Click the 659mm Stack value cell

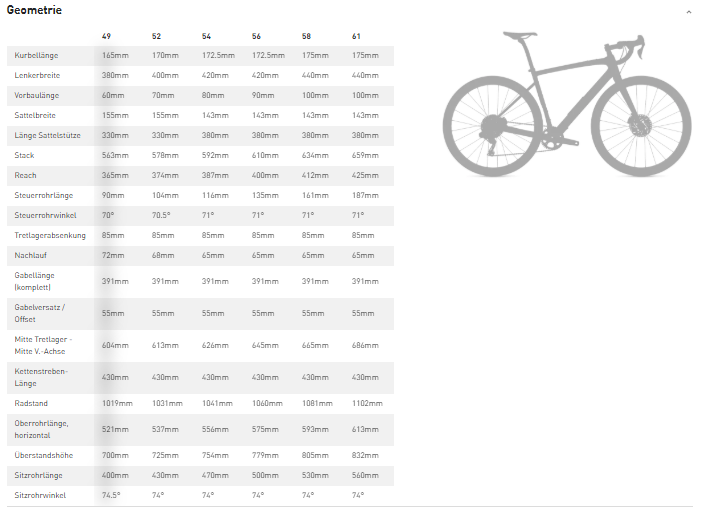pos(365,156)
